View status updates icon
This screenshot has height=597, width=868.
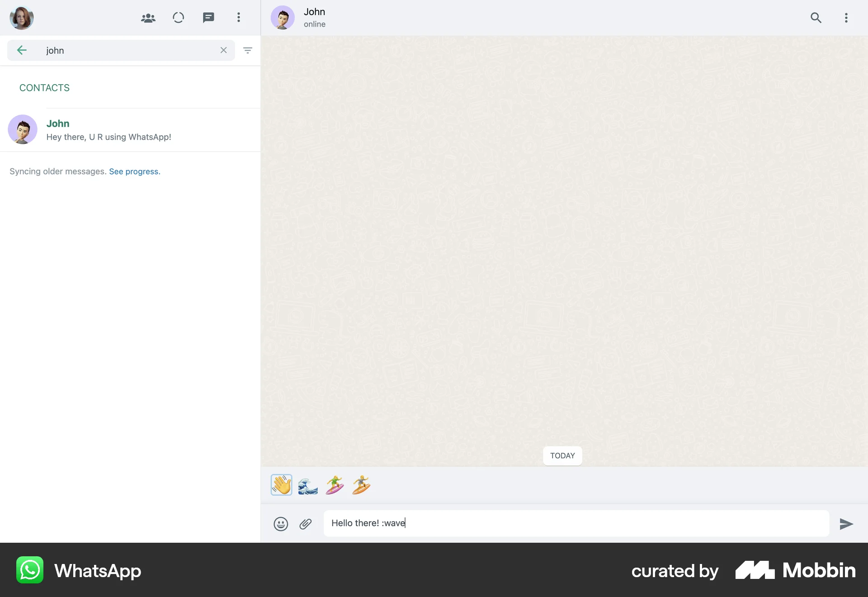(178, 18)
